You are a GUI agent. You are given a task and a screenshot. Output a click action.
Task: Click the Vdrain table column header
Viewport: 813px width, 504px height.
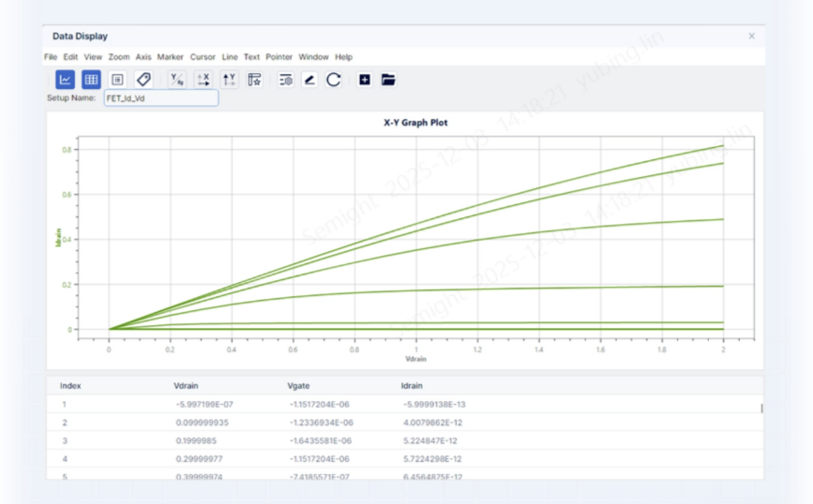coord(186,386)
